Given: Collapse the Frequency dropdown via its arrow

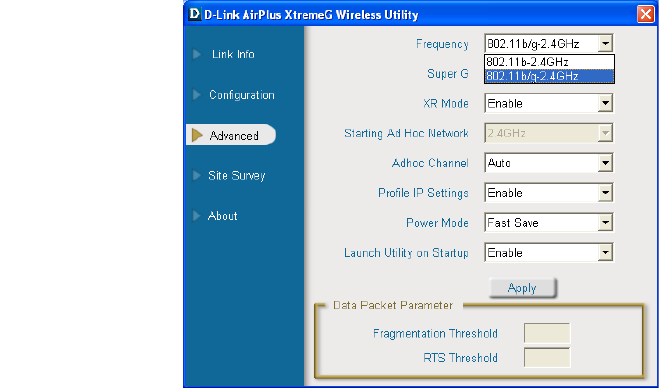Looking at the screenshot, I should tap(605, 43).
